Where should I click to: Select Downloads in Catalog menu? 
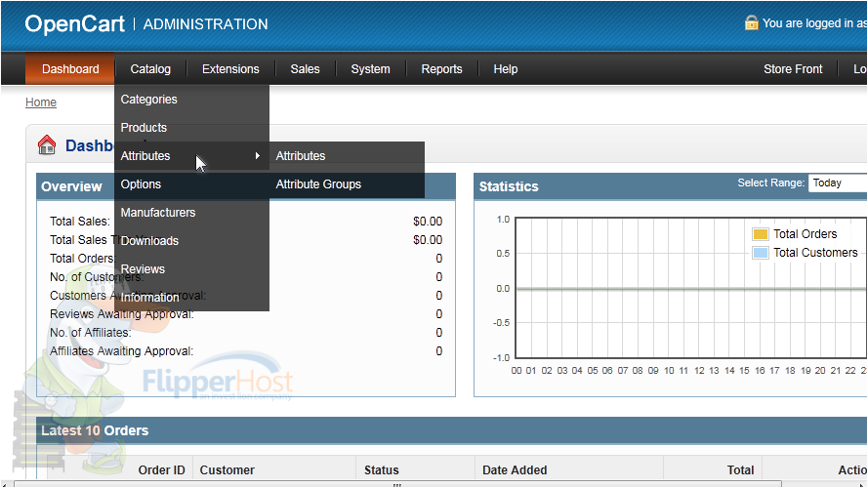191,241
